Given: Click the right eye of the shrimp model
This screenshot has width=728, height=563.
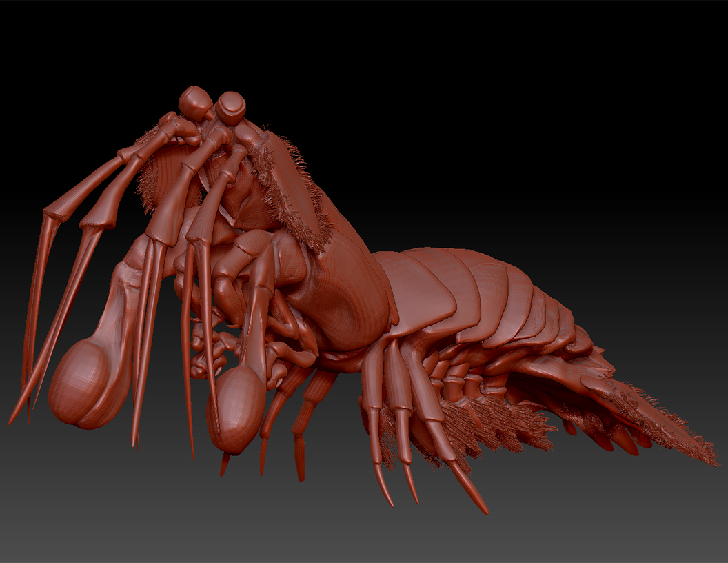Looking at the screenshot, I should (x=231, y=108).
